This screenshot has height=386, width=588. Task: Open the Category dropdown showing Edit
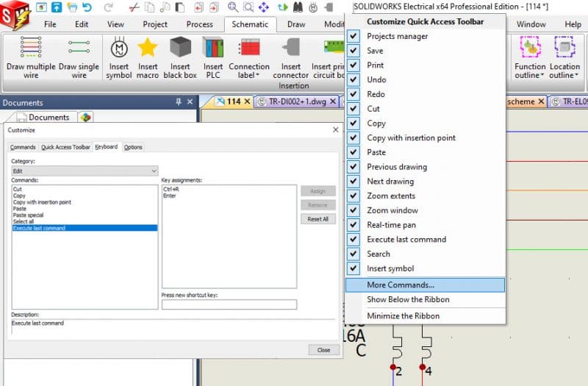(85, 171)
